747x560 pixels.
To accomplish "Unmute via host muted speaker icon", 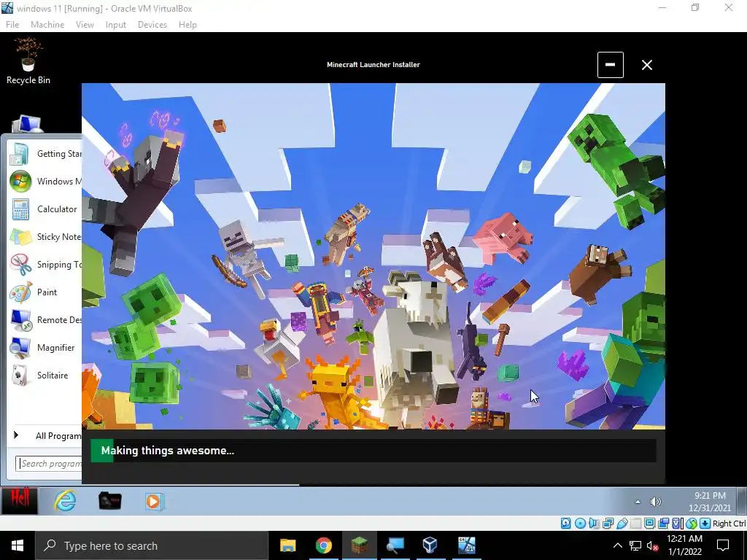I will pos(653,545).
